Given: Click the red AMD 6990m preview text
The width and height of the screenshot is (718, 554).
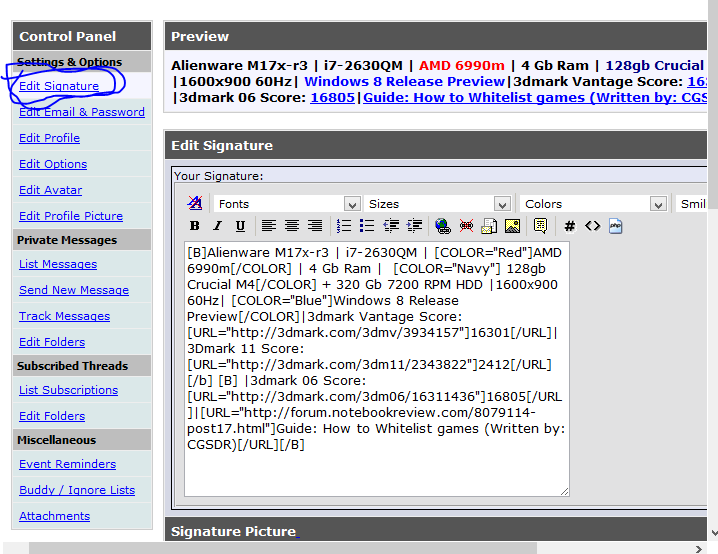Looking at the screenshot, I should point(462,65).
